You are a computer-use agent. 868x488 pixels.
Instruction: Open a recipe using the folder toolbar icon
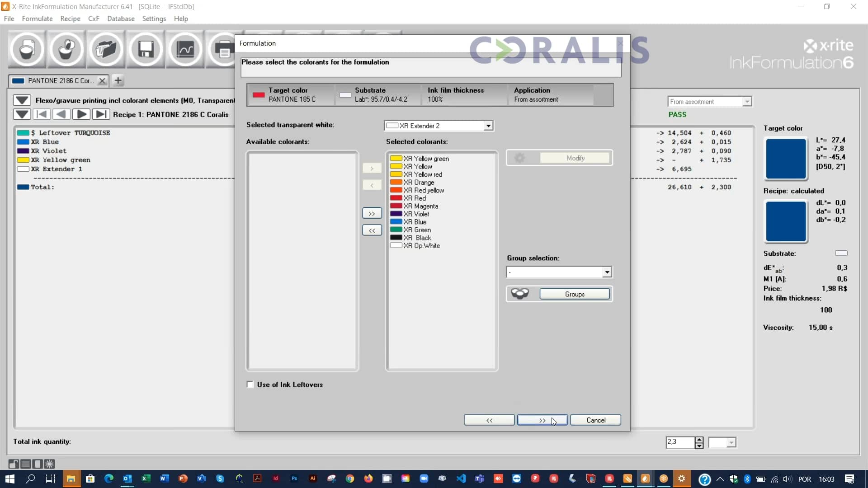coord(106,49)
